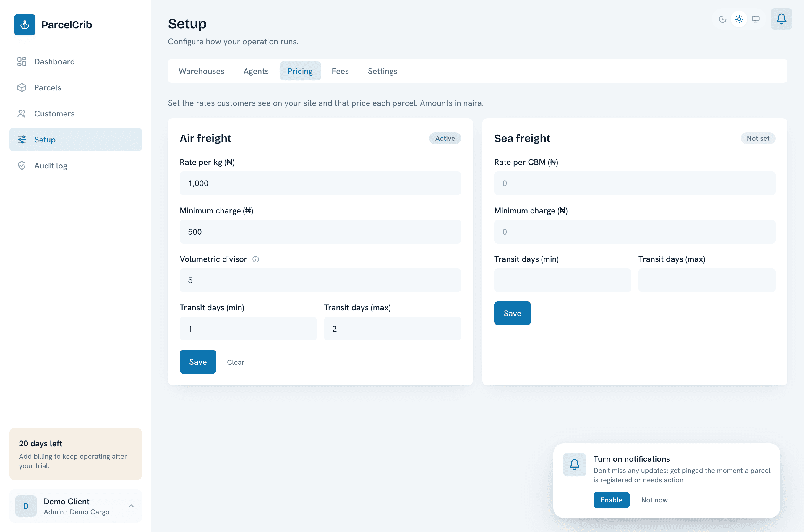Select the Pricing tab

pos(300,71)
